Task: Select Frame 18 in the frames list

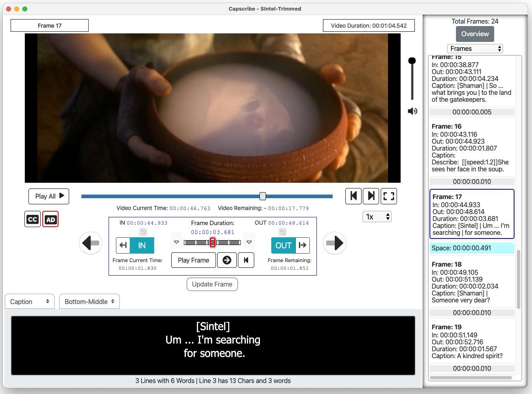Action: (472, 282)
